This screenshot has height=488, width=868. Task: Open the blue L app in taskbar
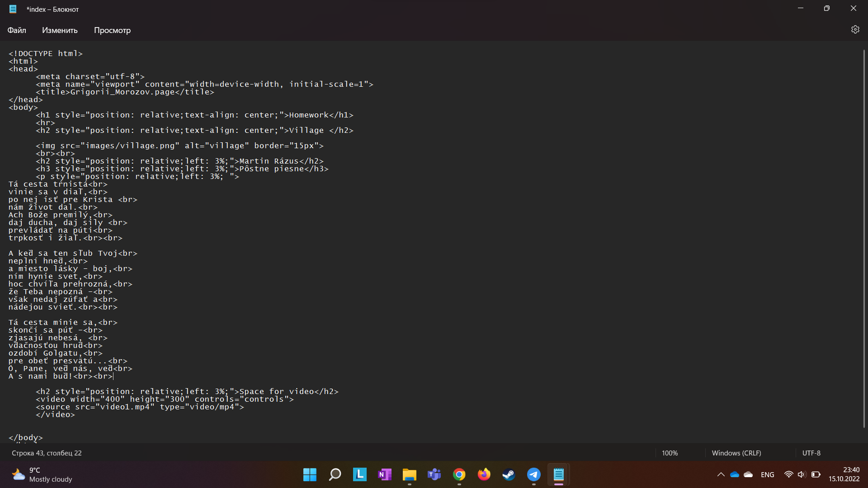360,474
